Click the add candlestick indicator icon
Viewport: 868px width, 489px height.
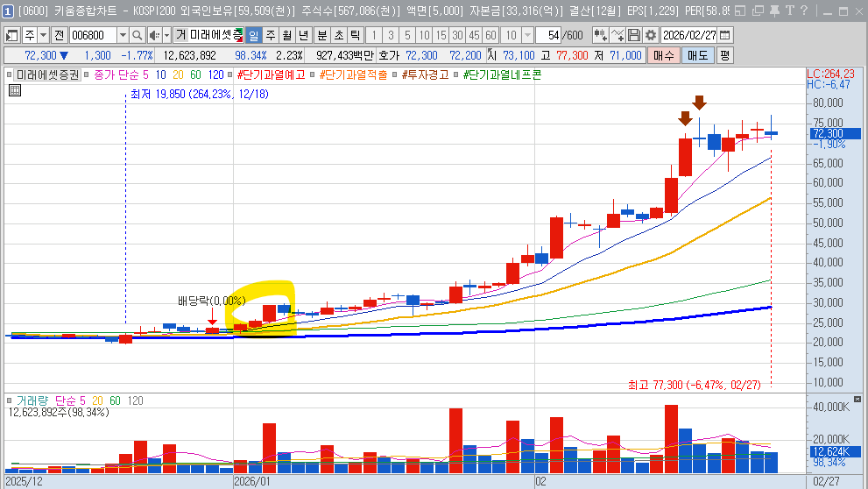click(600, 35)
